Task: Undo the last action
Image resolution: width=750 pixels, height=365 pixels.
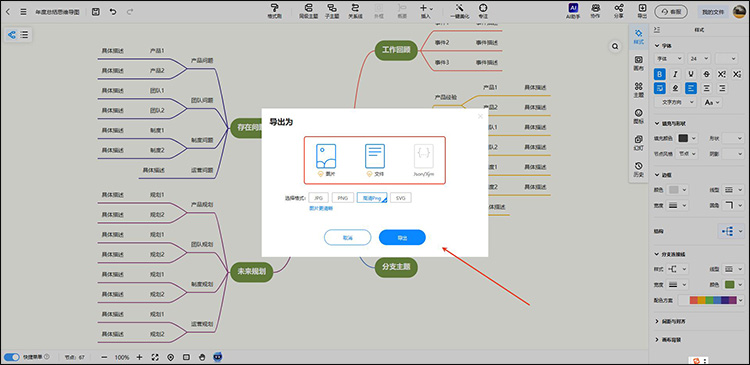Action: pos(113,11)
